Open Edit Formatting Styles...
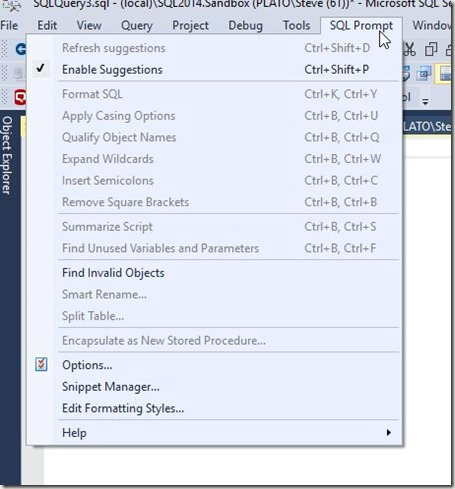 [214, 408]
